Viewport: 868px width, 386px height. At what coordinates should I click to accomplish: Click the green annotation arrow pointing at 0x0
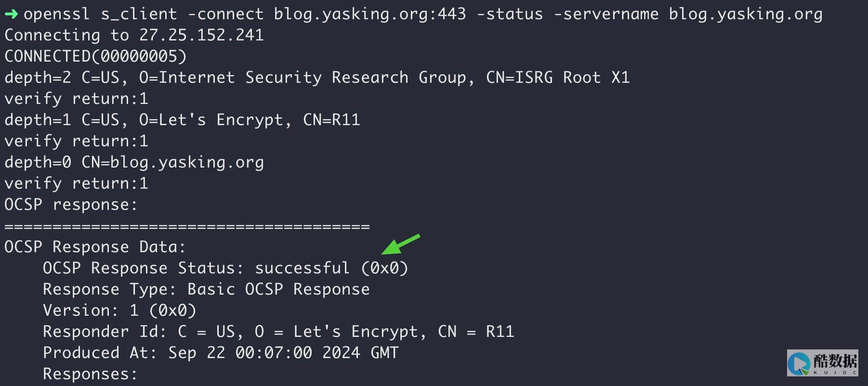click(x=400, y=244)
